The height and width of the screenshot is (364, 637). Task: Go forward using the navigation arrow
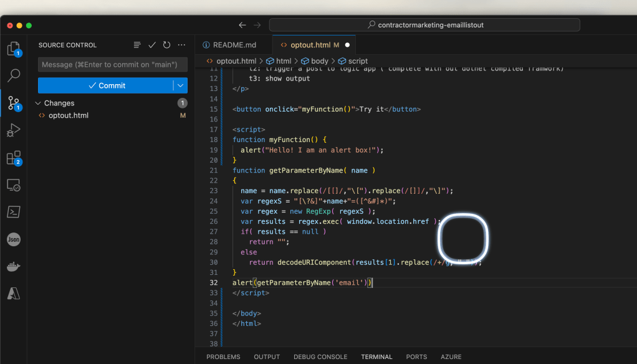[x=257, y=25]
